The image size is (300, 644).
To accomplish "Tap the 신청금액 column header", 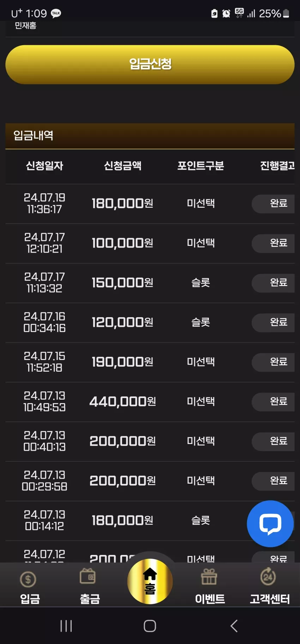I will tap(122, 166).
